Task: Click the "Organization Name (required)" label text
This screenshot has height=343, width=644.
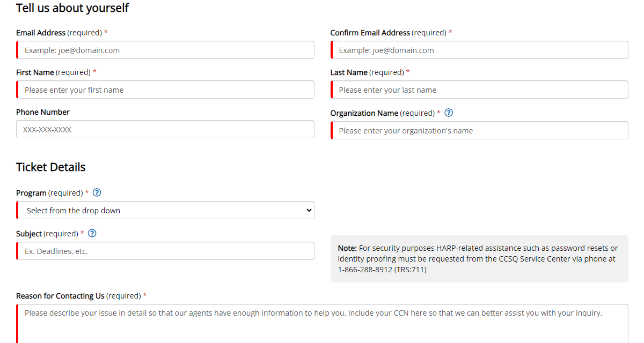Action: [382, 113]
